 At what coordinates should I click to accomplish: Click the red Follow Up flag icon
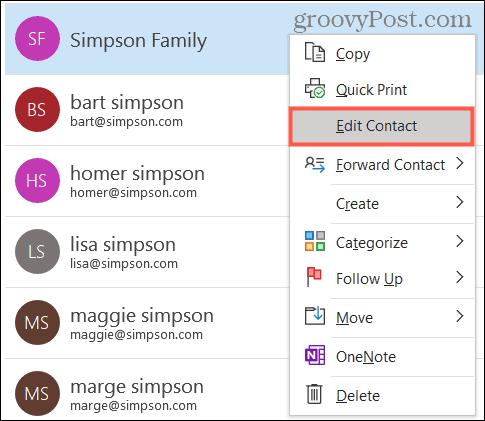coord(314,277)
